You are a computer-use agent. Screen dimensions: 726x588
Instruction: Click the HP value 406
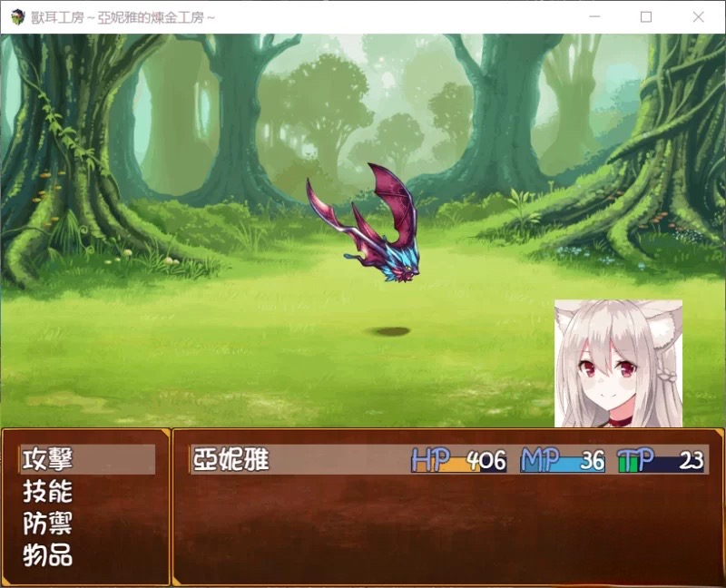[486, 460]
